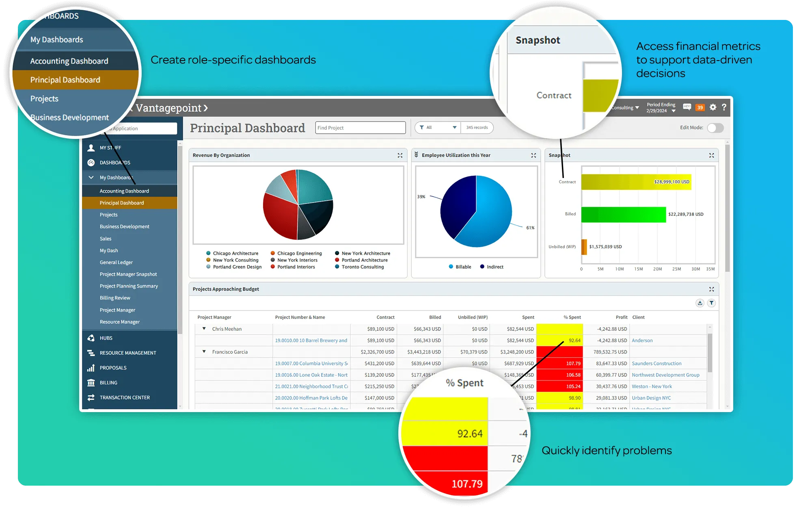Toggle Edit Mode switch on
The height and width of the screenshot is (508, 812).
715,128
